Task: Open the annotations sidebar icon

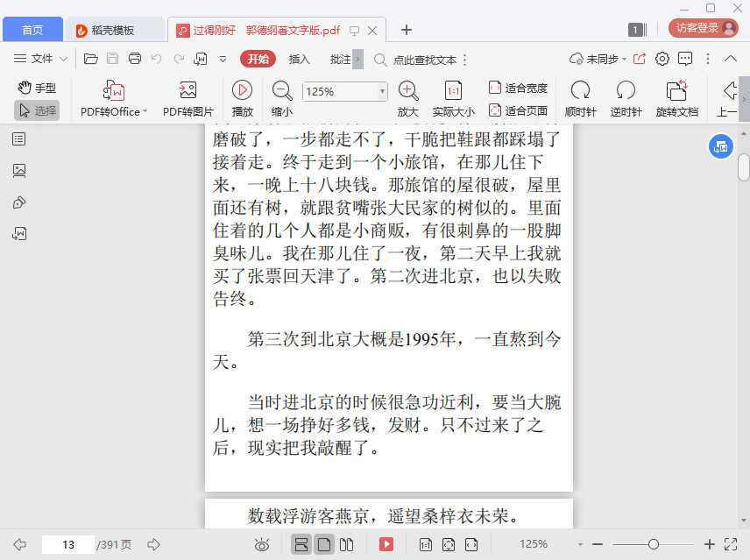Action: coord(19,202)
